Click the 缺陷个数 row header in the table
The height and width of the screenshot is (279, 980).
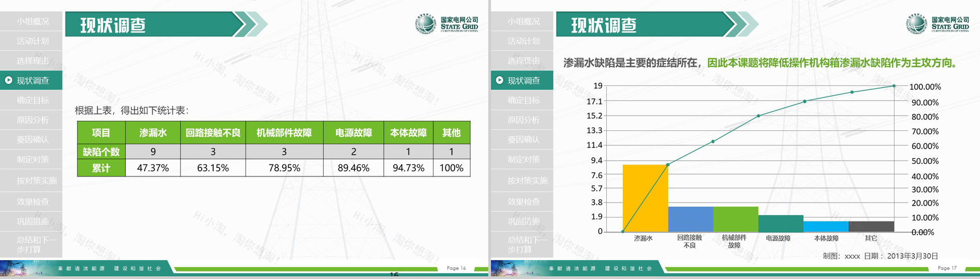tap(101, 151)
